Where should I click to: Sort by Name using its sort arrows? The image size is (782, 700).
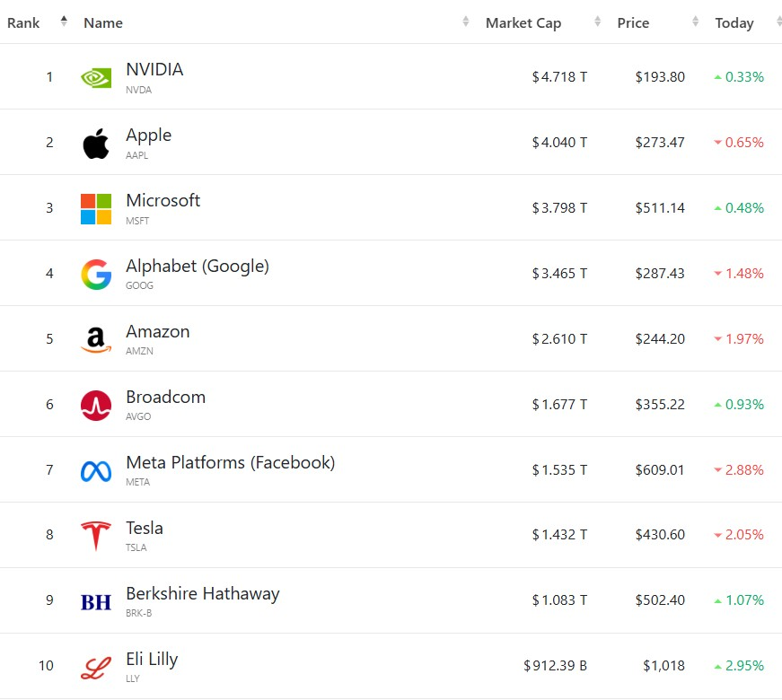tap(466, 22)
